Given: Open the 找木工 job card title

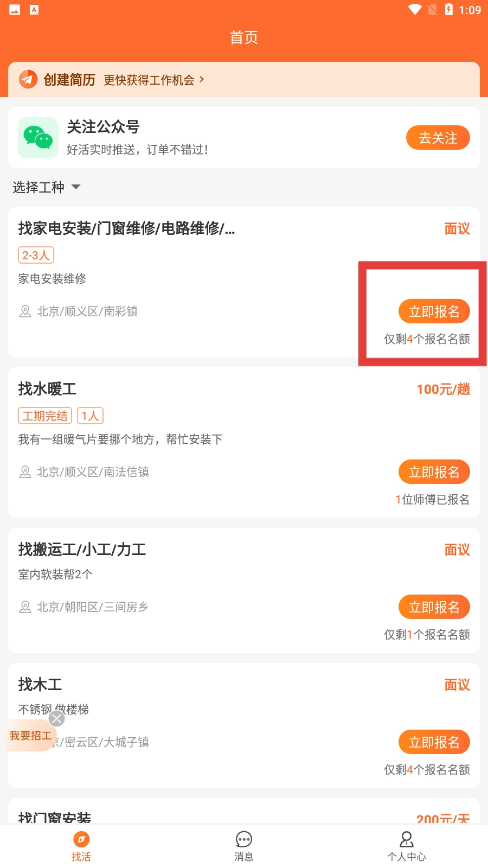Looking at the screenshot, I should coord(40,685).
